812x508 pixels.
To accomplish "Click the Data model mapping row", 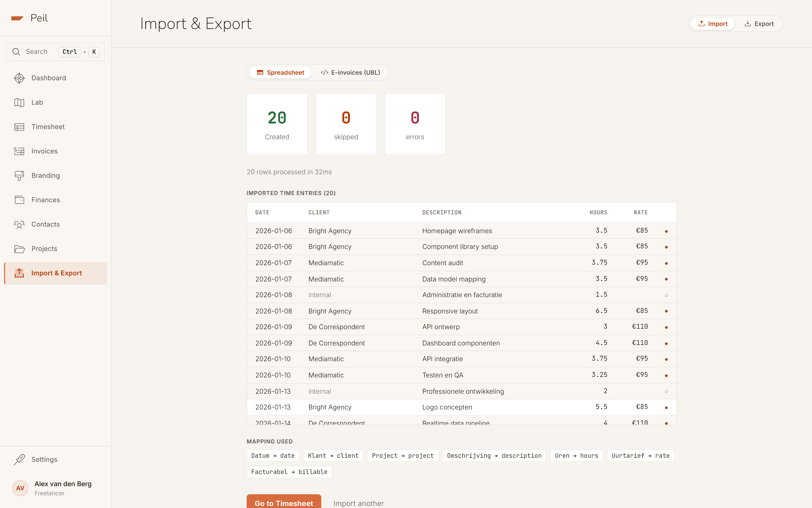I will pos(461,279).
